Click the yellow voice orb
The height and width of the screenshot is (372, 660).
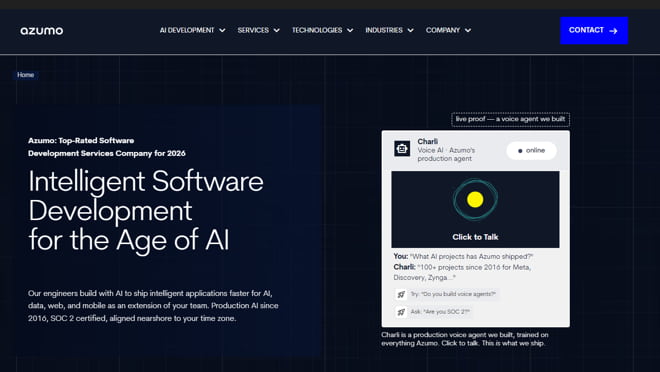475,199
